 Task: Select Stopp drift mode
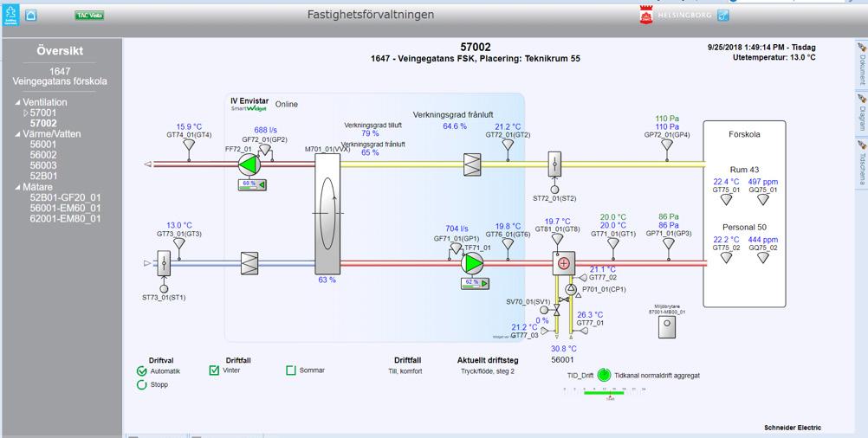coord(142,384)
